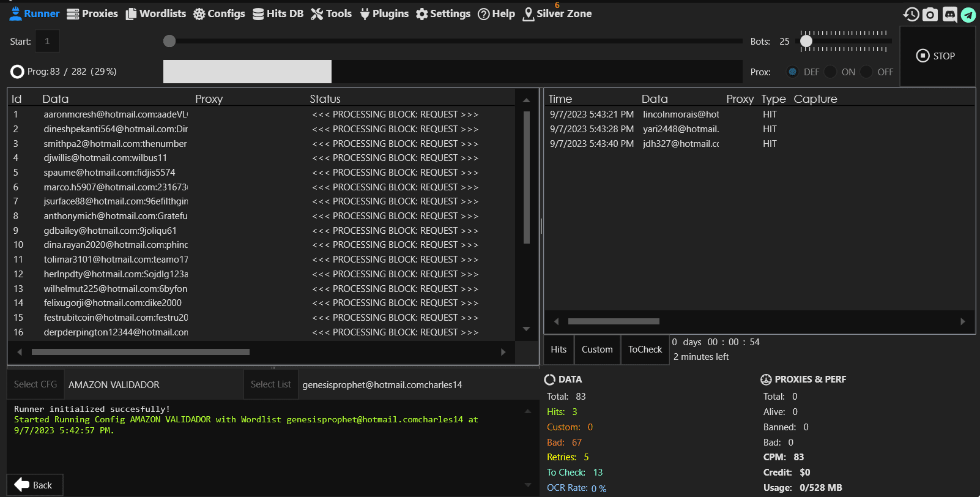Open the Hits DB page

[278, 13]
